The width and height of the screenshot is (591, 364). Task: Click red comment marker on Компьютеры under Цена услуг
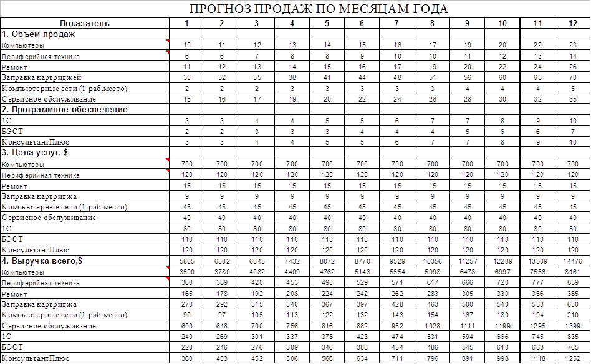tap(167, 160)
